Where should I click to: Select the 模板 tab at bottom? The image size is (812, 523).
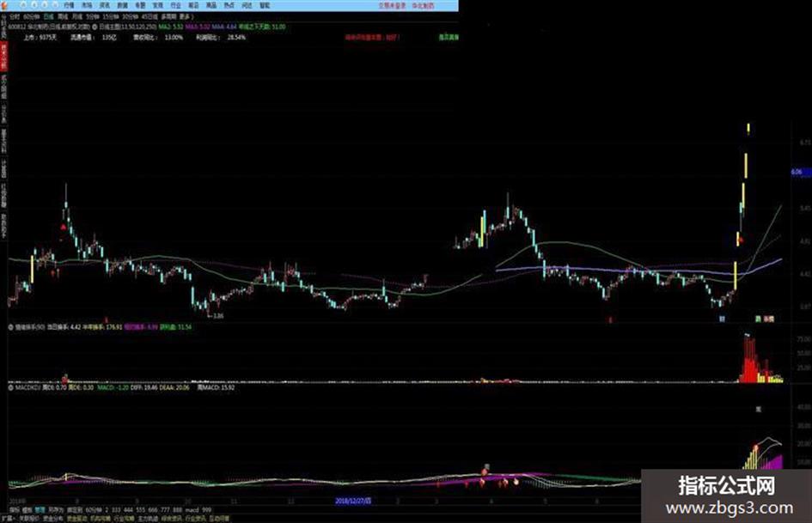pos(27,510)
